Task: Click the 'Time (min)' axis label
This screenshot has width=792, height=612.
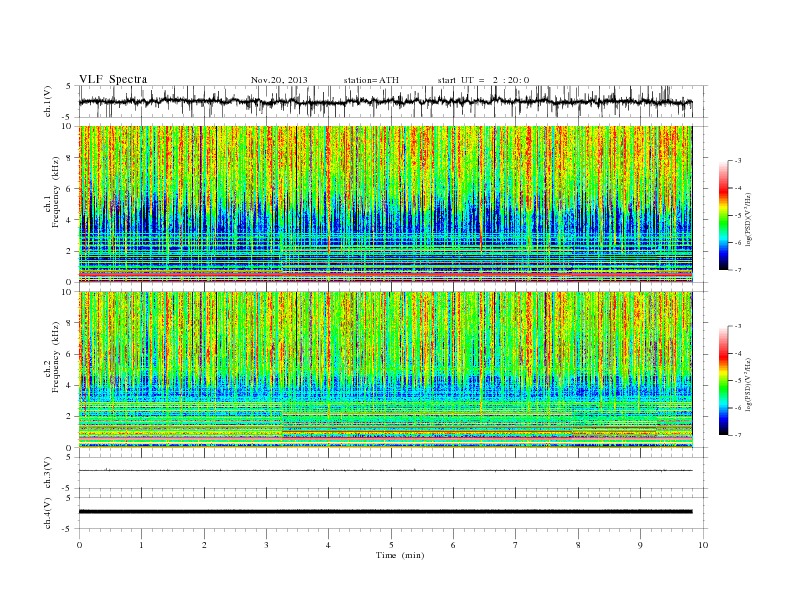Action: (x=400, y=555)
